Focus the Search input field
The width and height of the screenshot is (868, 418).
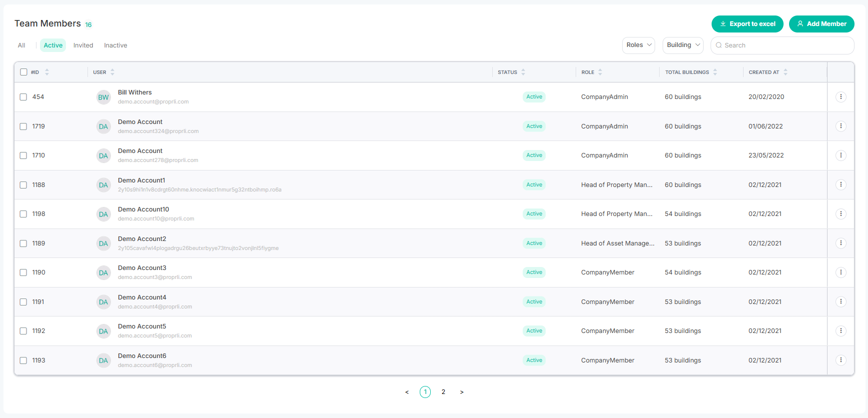[783, 45]
